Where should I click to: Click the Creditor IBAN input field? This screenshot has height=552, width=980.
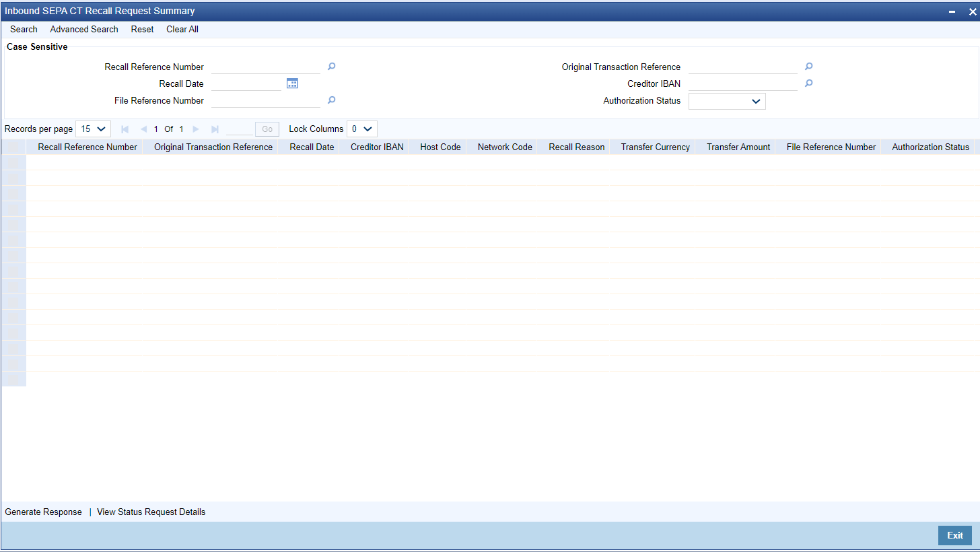point(743,83)
